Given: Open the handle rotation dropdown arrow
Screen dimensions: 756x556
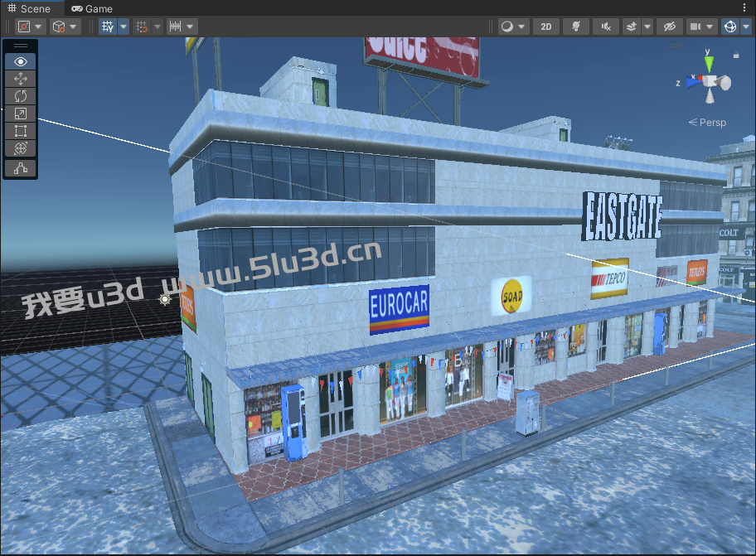Looking at the screenshot, I should (x=73, y=27).
